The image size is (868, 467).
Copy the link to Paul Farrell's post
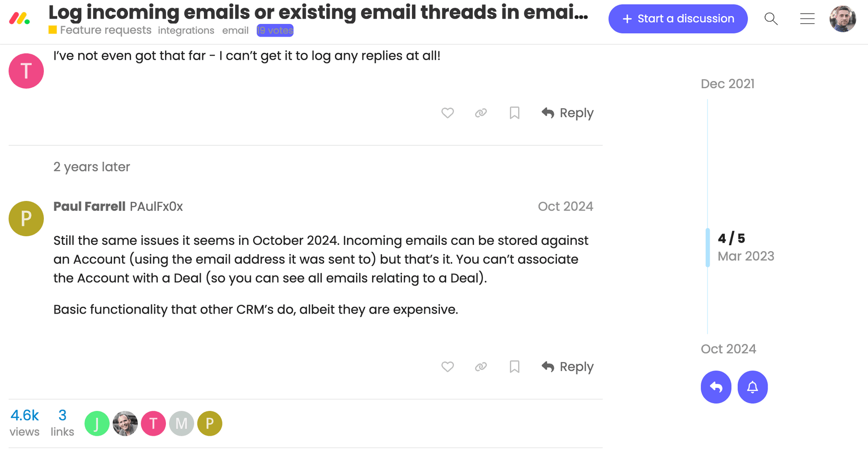click(x=481, y=367)
